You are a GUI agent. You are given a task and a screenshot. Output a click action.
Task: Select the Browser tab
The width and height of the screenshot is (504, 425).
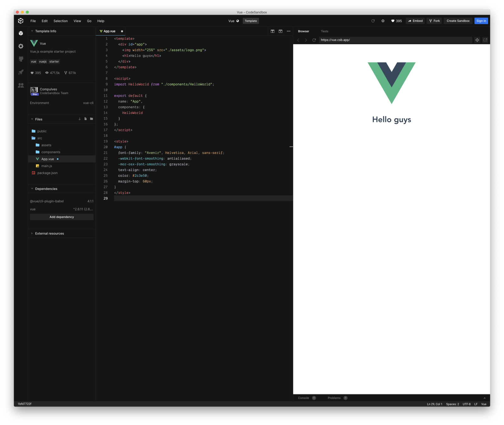[x=304, y=31]
